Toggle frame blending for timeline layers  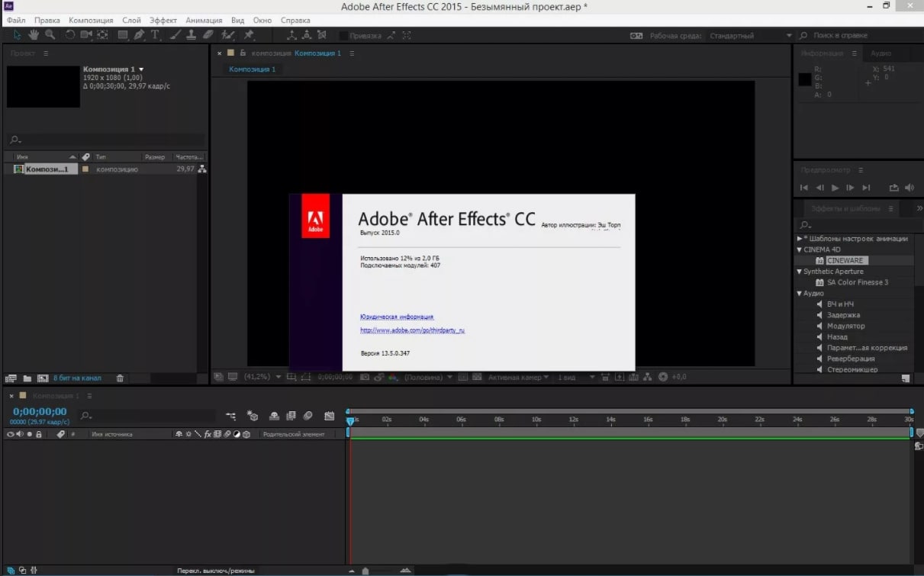pyautogui.click(x=291, y=416)
